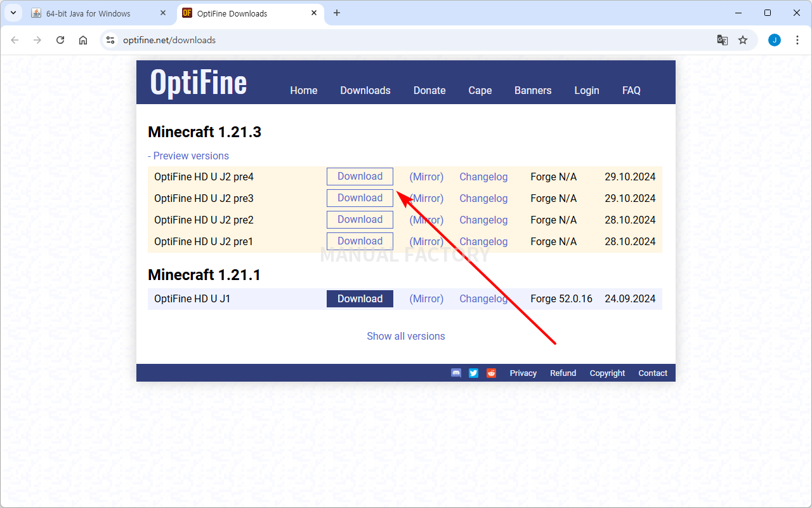Open the Privacy footer link
812x508 pixels.
click(x=523, y=373)
